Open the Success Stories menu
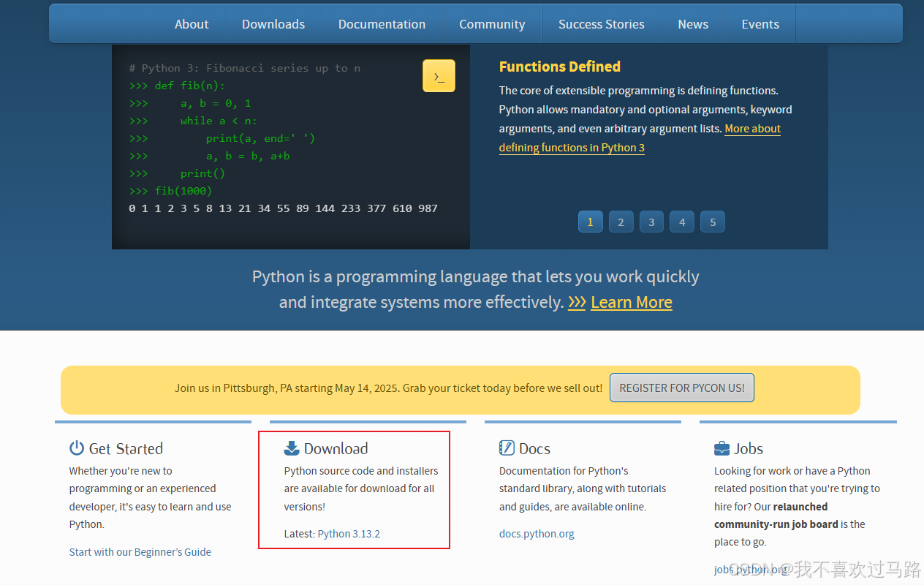 pyautogui.click(x=602, y=24)
